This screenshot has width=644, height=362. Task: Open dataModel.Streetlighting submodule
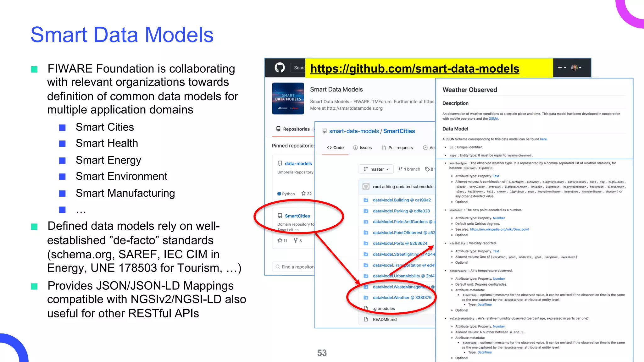pos(404,255)
